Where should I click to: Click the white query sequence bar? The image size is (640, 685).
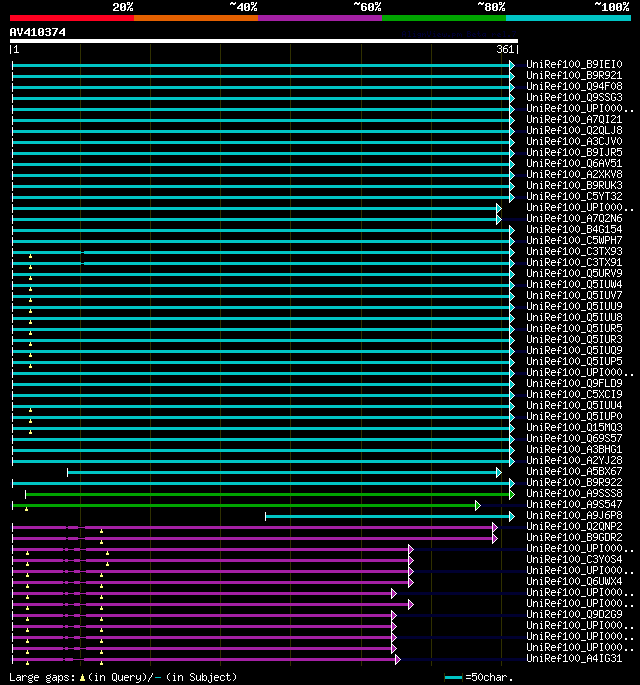tap(264, 41)
